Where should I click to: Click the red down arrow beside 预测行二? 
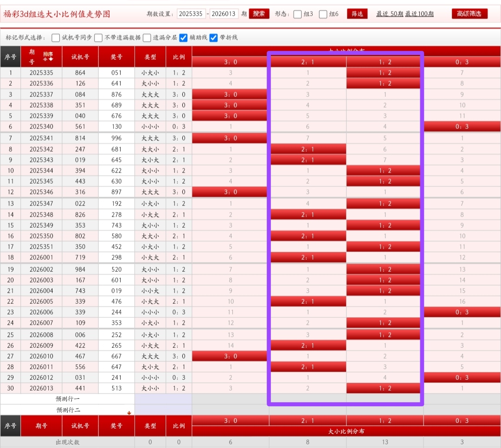[129, 412]
